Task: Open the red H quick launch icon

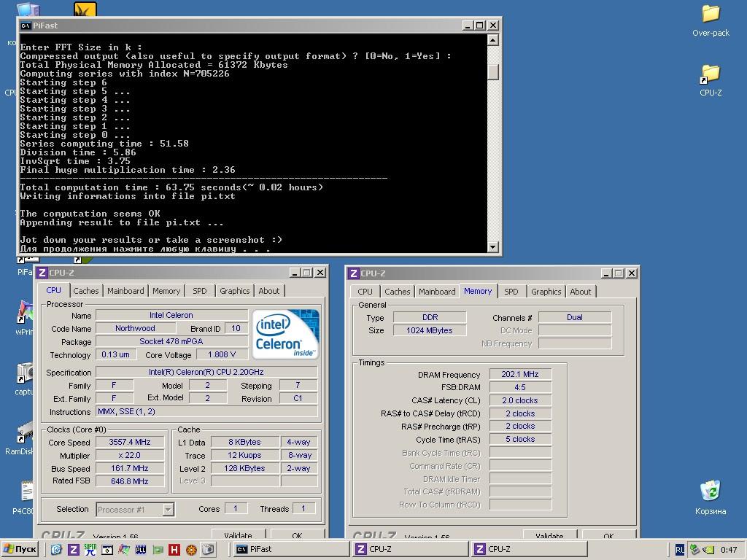Action: click(x=174, y=550)
